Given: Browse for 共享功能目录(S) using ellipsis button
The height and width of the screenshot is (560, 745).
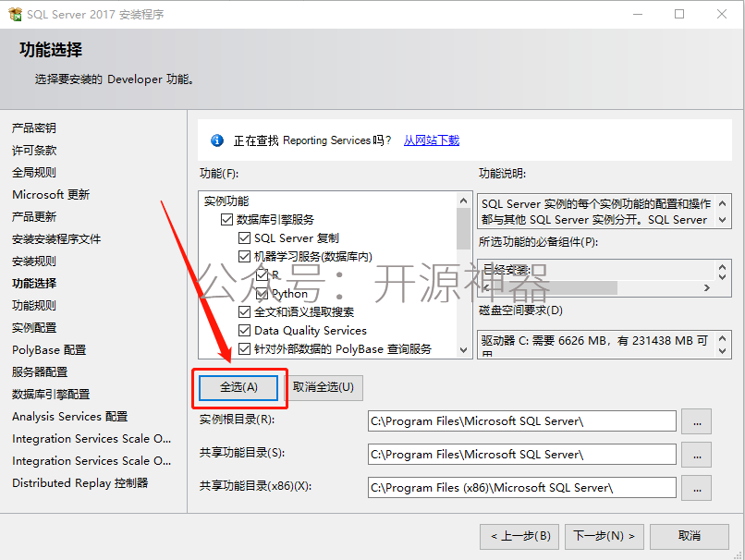Looking at the screenshot, I should pos(697,455).
